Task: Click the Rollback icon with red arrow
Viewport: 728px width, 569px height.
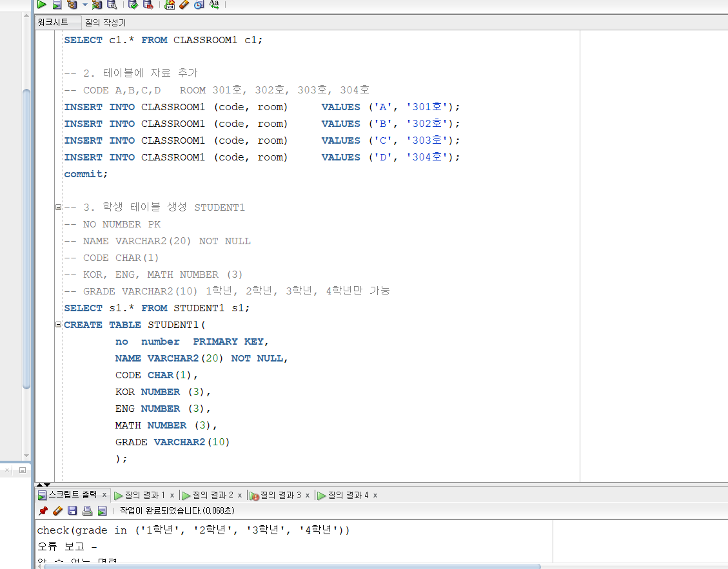Action: tap(148, 5)
